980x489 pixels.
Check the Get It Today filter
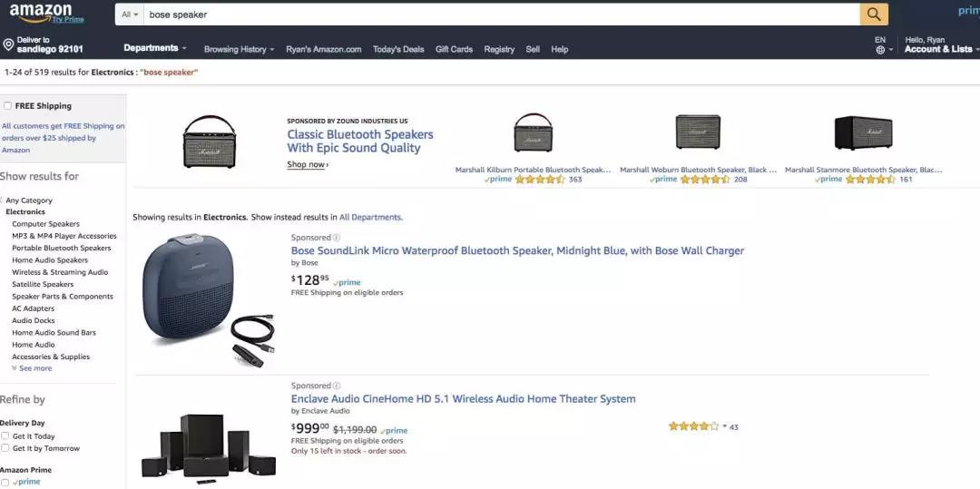tap(5, 435)
